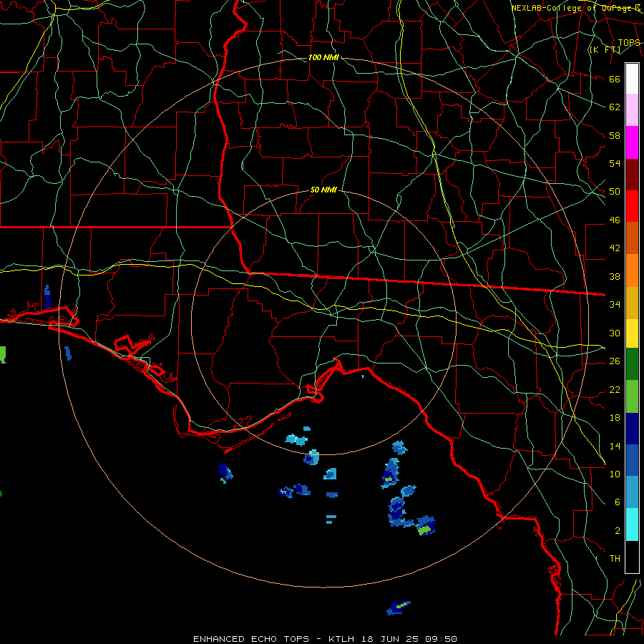
Task: Click "KTLH" station ID in the caption
Action: 343,639
